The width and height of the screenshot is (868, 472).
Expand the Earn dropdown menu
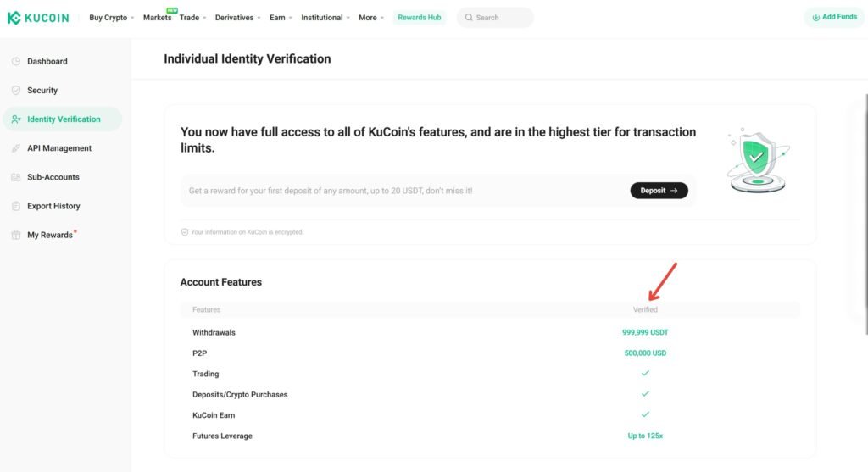point(281,18)
